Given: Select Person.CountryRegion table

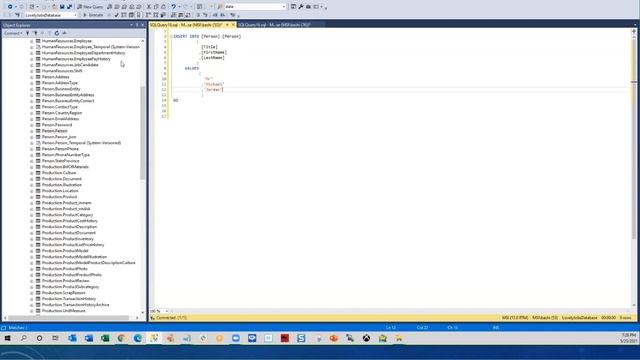Looking at the screenshot, I should click(62, 113).
